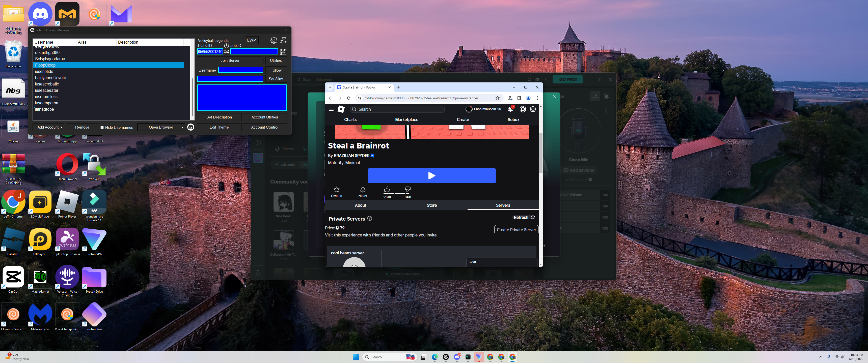
Task: Click the shuffle Job ID icon
Action: (227, 51)
